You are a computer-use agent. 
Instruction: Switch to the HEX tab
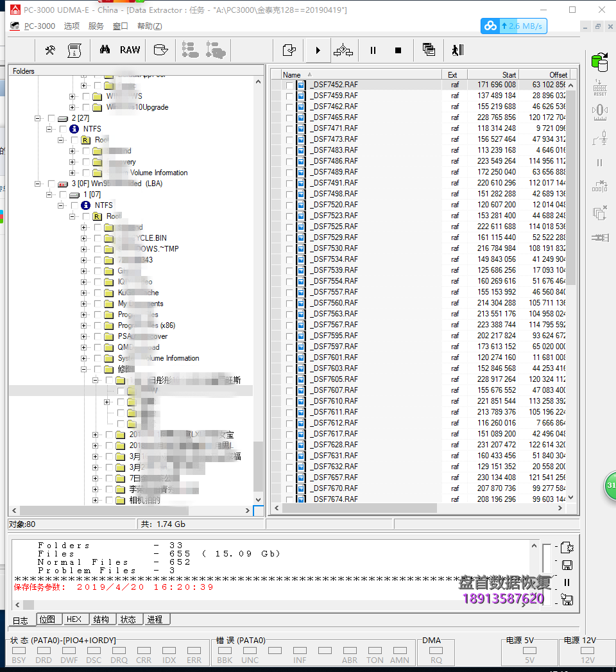point(74,619)
